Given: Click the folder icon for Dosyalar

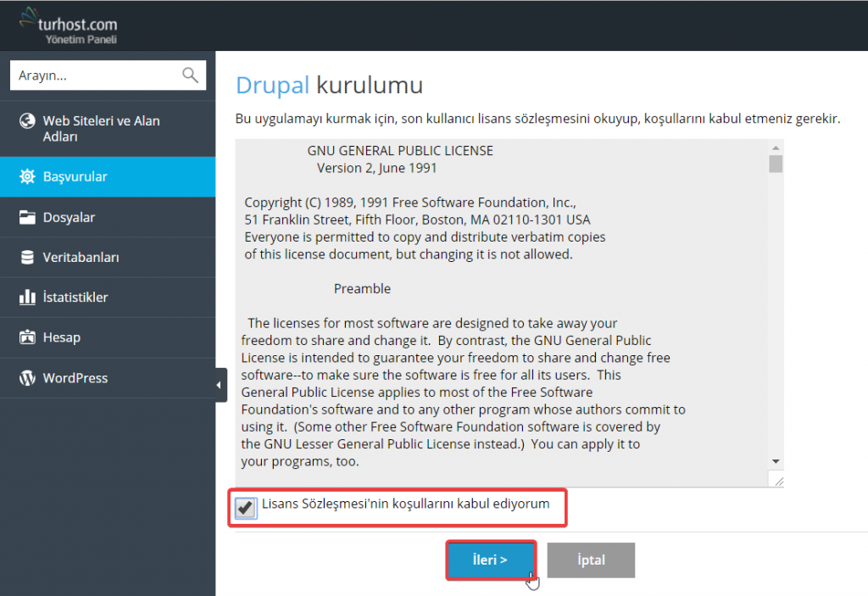Looking at the screenshot, I should click(27, 218).
